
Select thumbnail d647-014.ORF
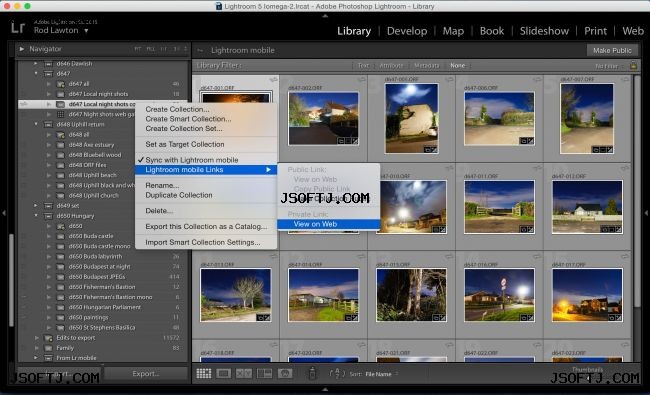click(x=323, y=295)
